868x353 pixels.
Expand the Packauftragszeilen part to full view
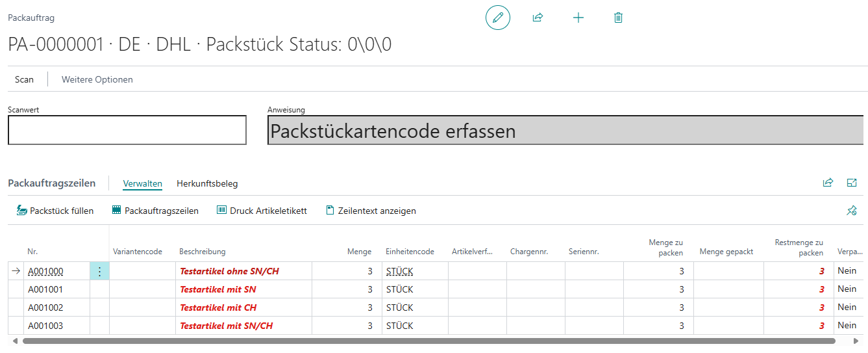(852, 183)
